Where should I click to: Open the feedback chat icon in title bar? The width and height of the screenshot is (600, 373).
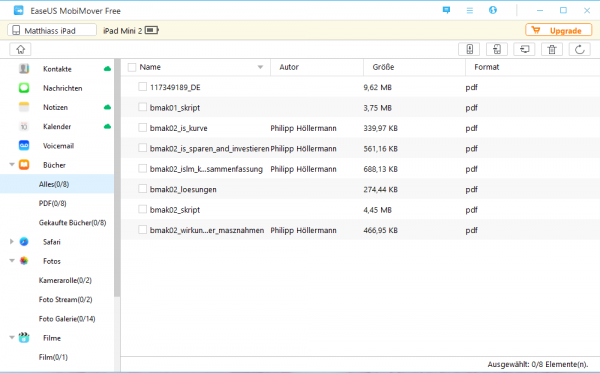446,10
